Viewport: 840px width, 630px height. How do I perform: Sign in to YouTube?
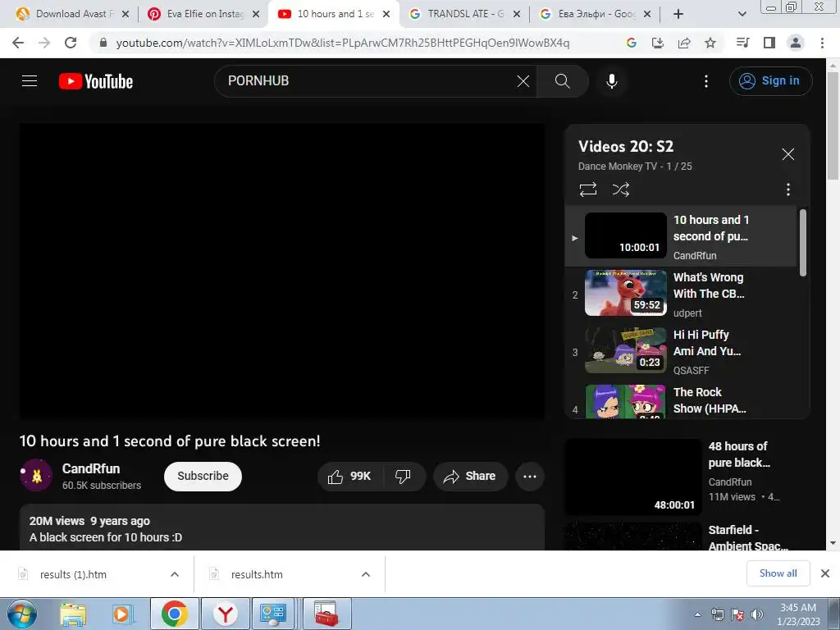770,81
